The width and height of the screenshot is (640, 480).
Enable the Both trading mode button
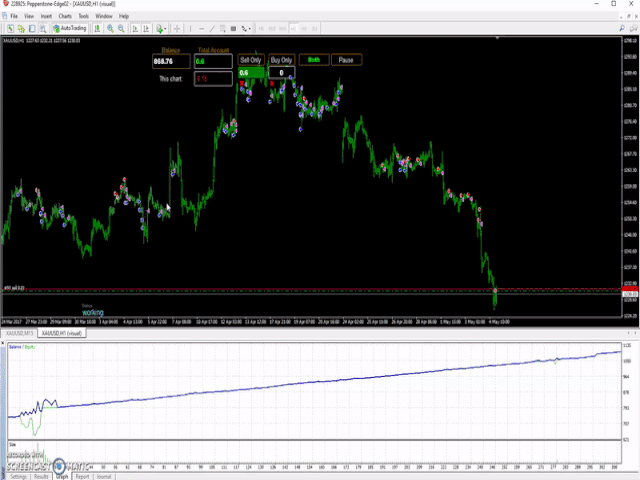tap(314, 60)
